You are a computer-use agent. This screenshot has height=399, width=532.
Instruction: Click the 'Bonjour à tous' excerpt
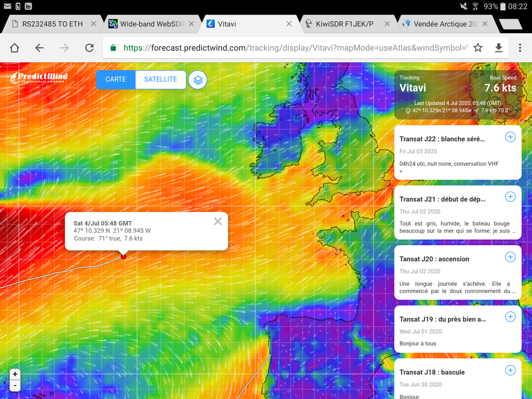point(418,344)
